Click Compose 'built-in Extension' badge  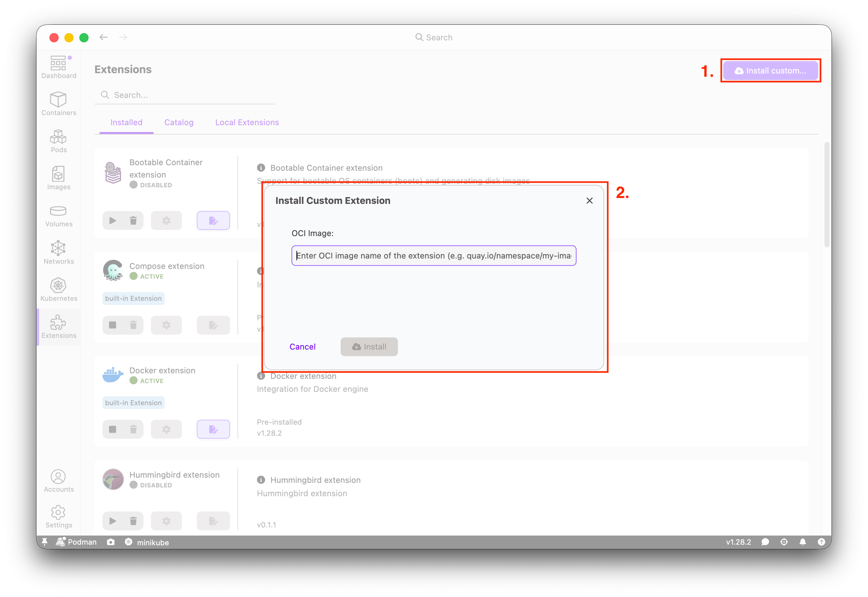(133, 298)
